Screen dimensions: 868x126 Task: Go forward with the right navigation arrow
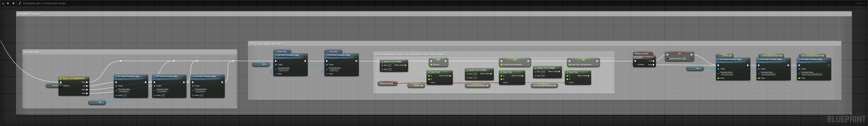coord(13,3)
